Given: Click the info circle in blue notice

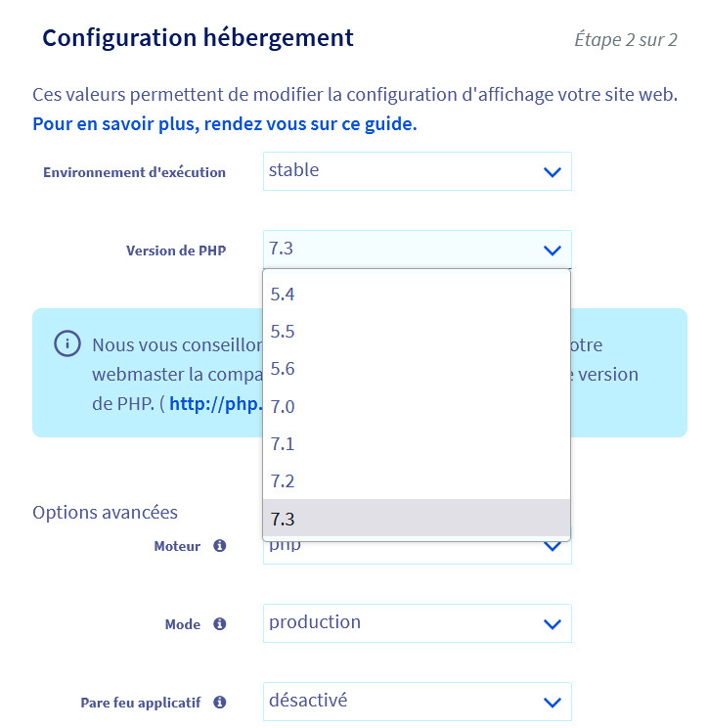Looking at the screenshot, I should [66, 343].
